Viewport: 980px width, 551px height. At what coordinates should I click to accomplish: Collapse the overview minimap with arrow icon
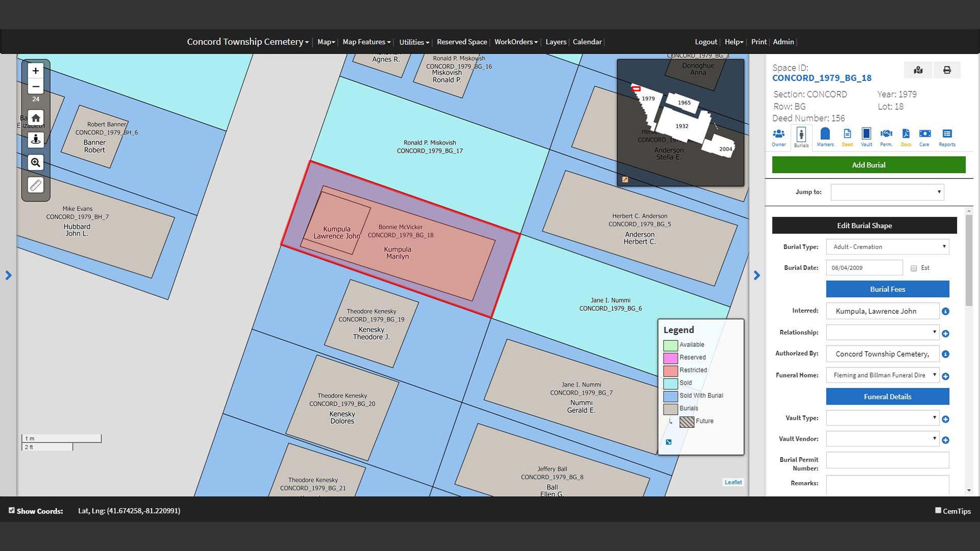click(x=625, y=180)
